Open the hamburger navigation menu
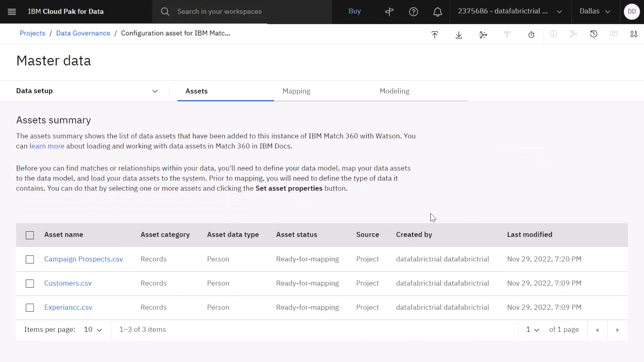The image size is (644, 362). coord(12,12)
